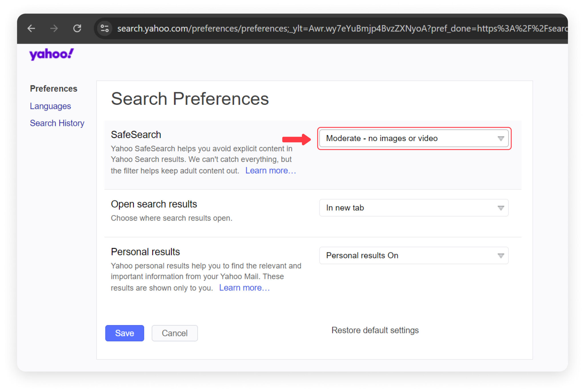Click the arrow on the 'In new tab' selector
The image size is (585, 392).
coord(501,208)
